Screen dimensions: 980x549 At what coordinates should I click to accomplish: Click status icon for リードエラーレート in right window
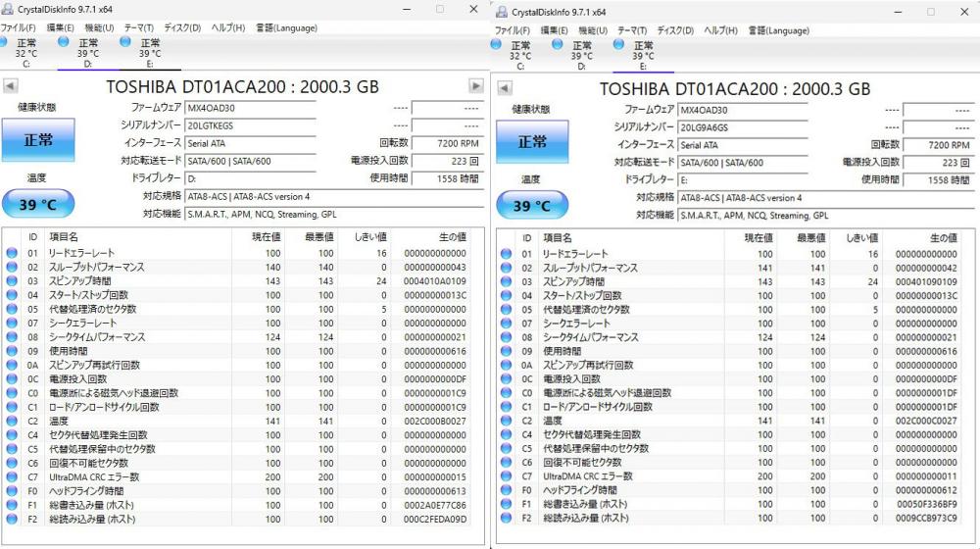[507, 254]
